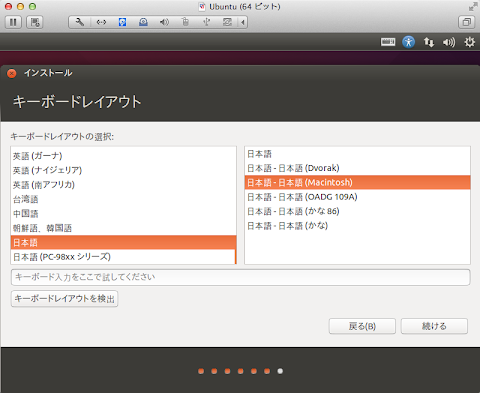
Task: Select 朝鮮語、韓国語 layout
Action: pyautogui.click(x=123, y=228)
